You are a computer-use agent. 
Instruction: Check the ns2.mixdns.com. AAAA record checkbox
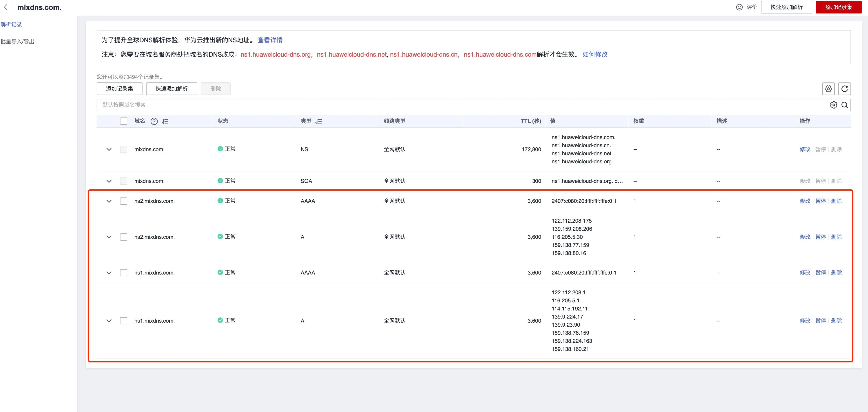(x=124, y=201)
